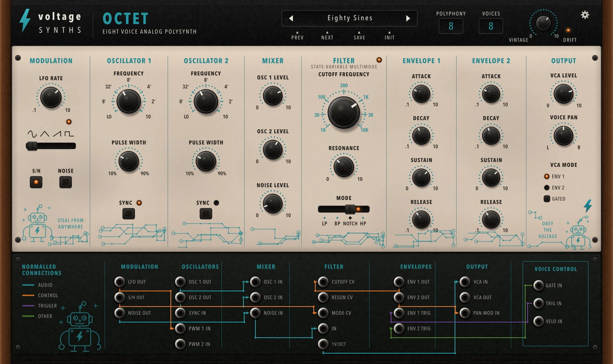The image size is (613, 364).
Task: Click Envelope 1 ATTACK knob
Action: pos(421,94)
